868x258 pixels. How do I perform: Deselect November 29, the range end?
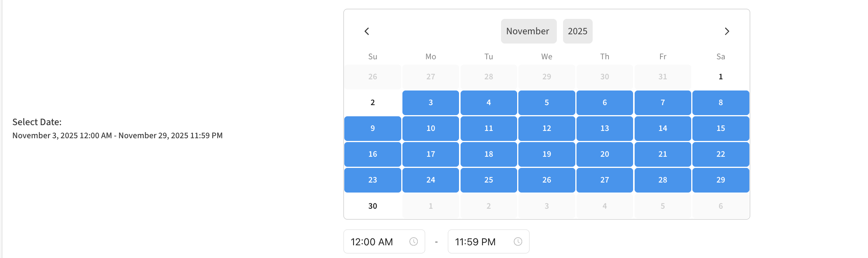[721, 180]
